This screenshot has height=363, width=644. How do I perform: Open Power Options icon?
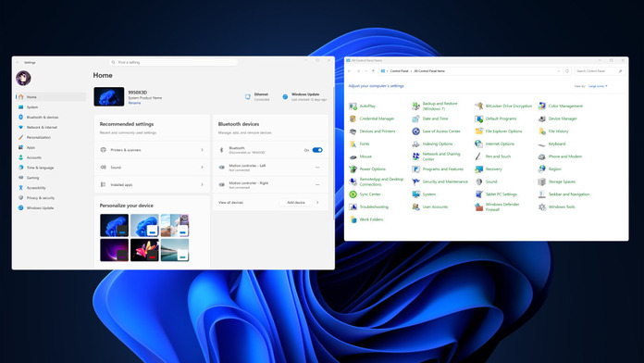click(353, 169)
